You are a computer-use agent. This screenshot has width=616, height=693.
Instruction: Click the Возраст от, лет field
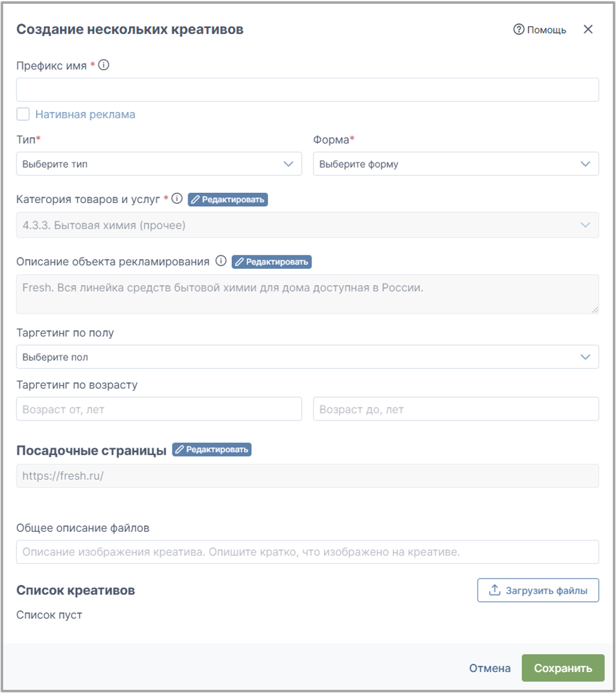click(x=159, y=409)
